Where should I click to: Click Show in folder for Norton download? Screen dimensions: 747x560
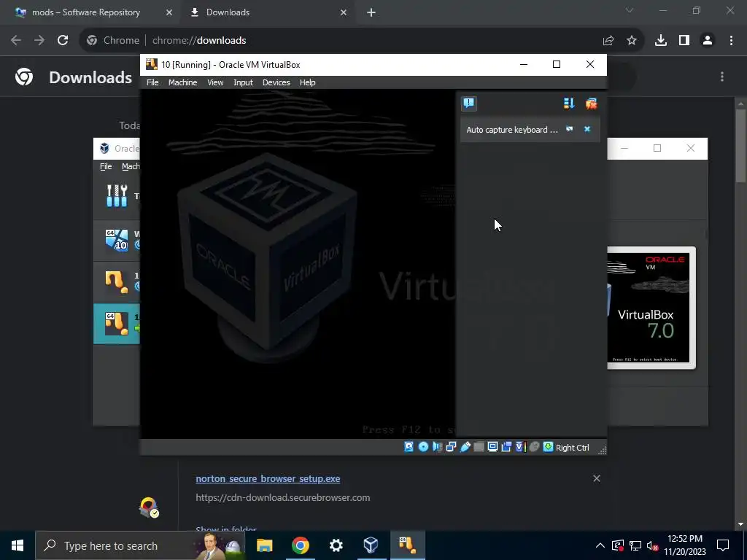point(226,528)
